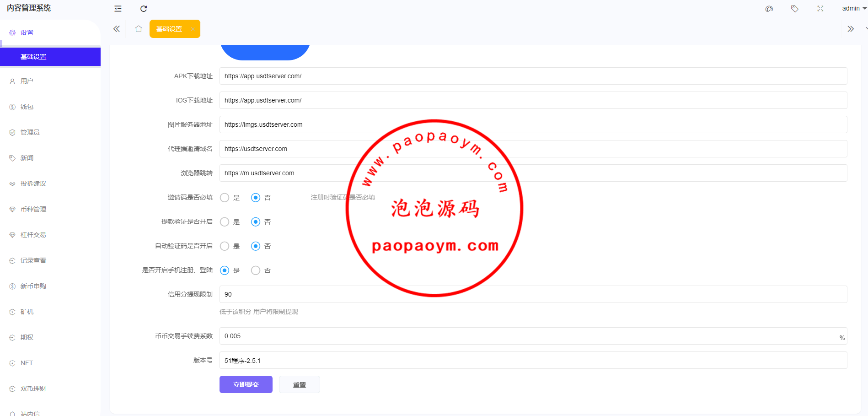The image size is (868, 416).
Task: Click the coin icon beside 钱包
Action: tap(12, 107)
